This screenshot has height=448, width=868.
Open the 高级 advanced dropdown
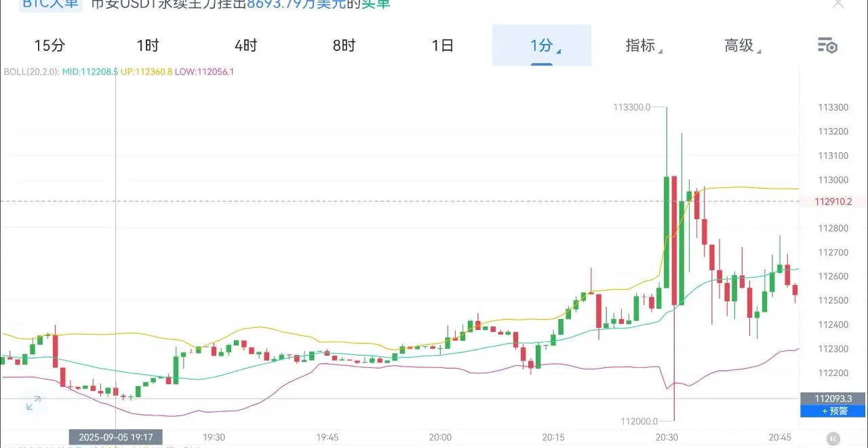click(742, 45)
